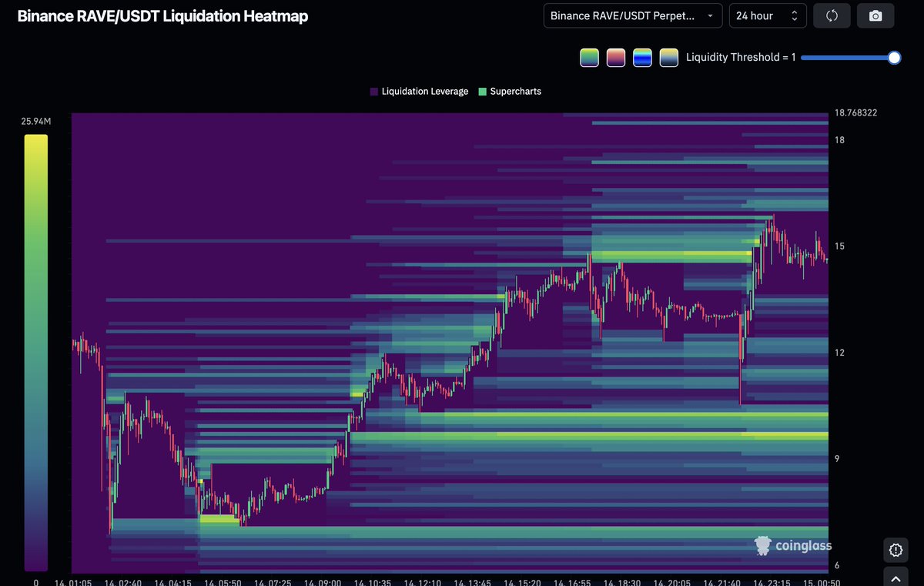Click the 15 price axis label
This screenshot has width=924, height=586.
point(839,246)
